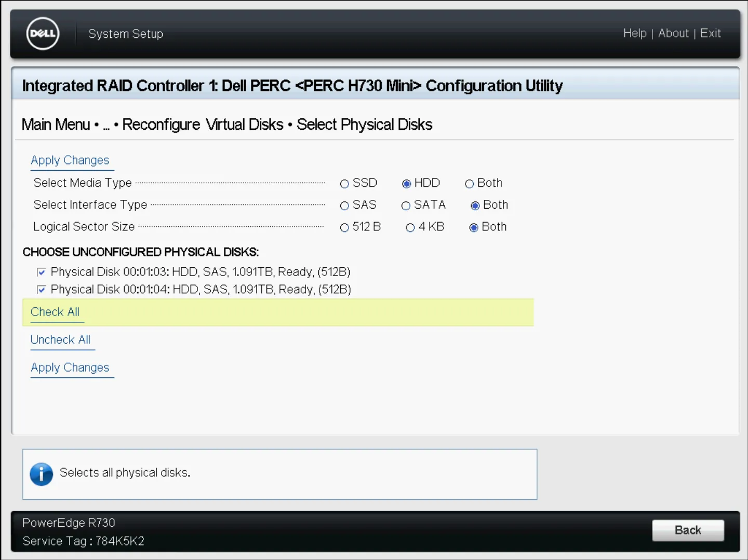Click the Dell logo icon
The image size is (748, 560).
[43, 34]
